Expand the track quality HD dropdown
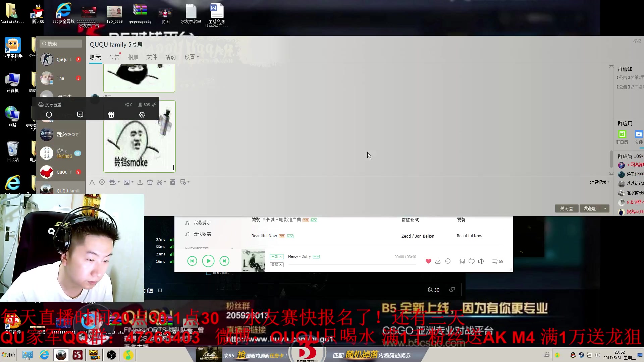This screenshot has width=644, height=362. 276,256
